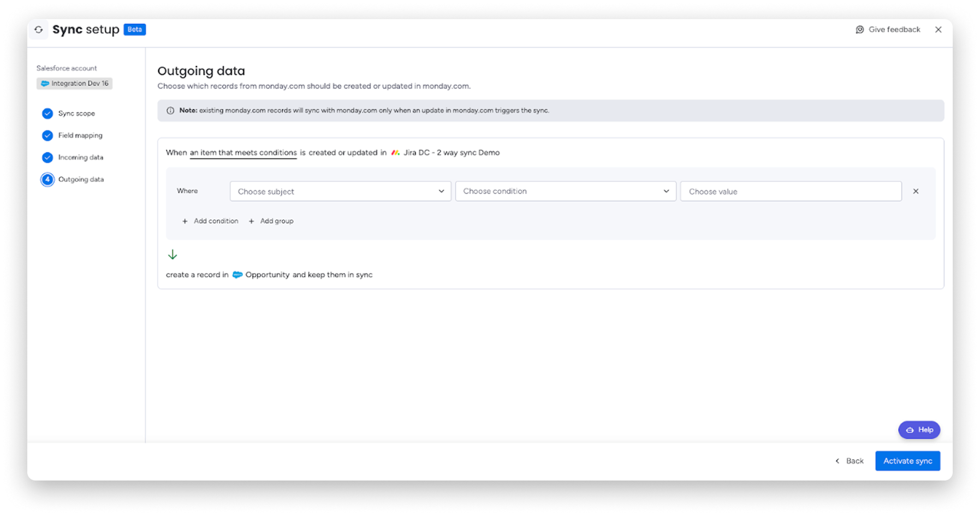The height and width of the screenshot is (516, 980).
Task: Go Back to the previous step
Action: (850, 461)
